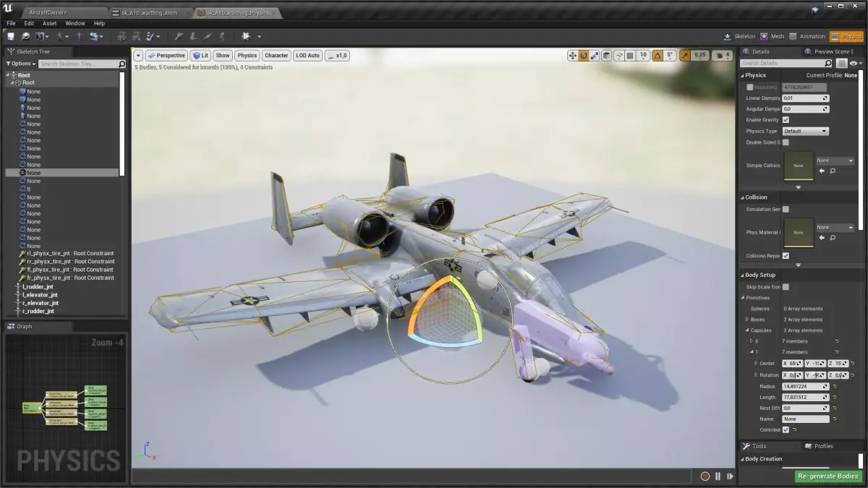Collapse the Capsules array
The image size is (868, 488).
pos(747,330)
